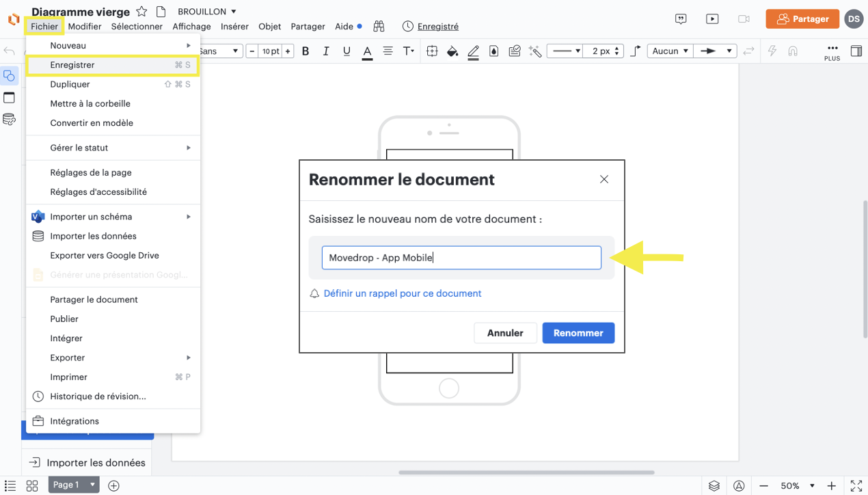Increase font size with plus button
Viewport: 868px width, 495px height.
[x=288, y=51]
